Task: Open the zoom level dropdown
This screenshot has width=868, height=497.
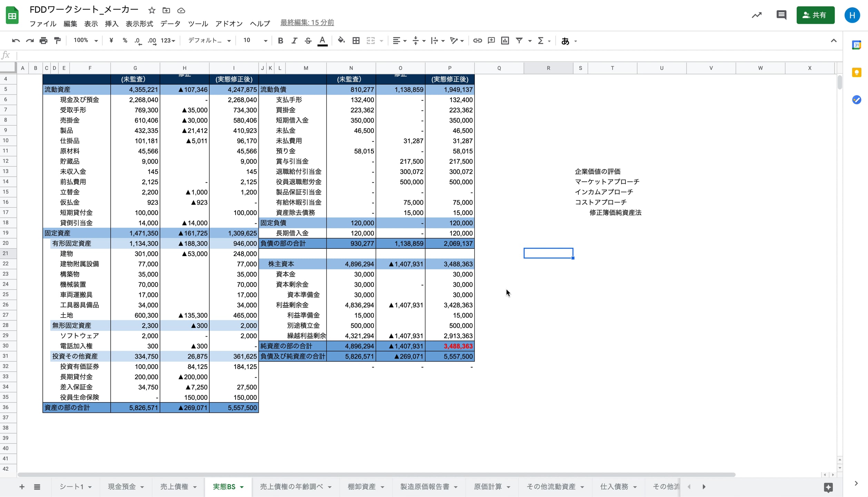Action: pyautogui.click(x=85, y=40)
